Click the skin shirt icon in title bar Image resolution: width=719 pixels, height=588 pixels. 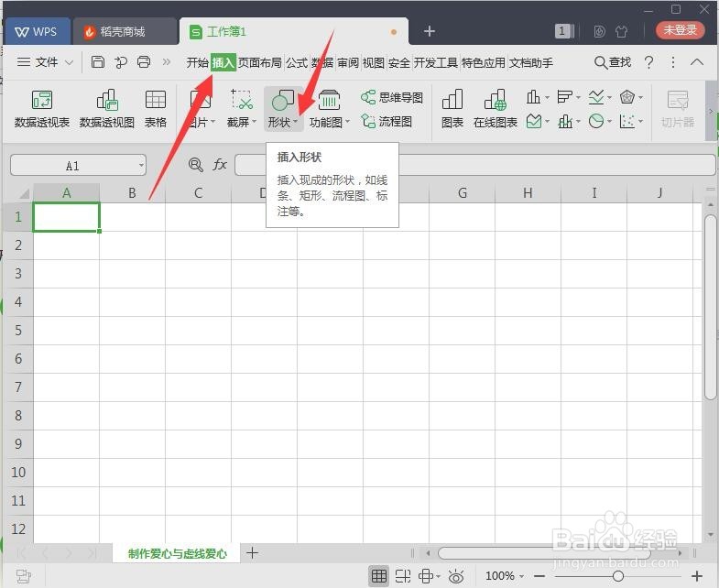tap(621, 31)
